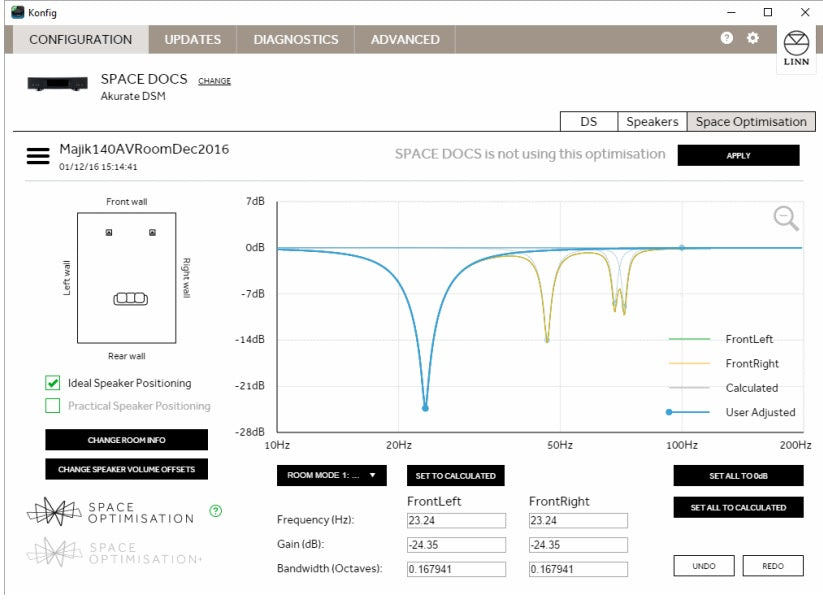Click the green Space Optimisation help icon

click(x=216, y=511)
